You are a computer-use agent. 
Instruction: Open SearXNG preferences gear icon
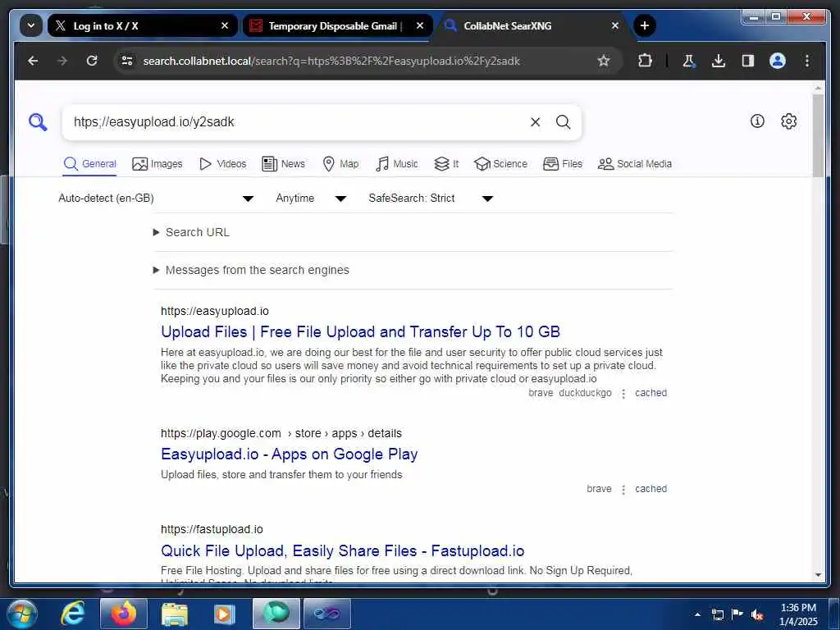(x=788, y=121)
